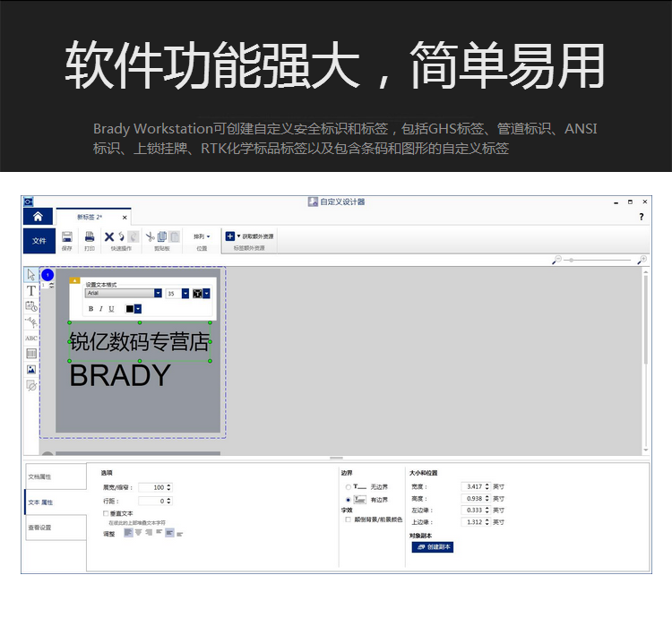
Task: Apply underline formatting with the U icon
Action: pyautogui.click(x=111, y=309)
